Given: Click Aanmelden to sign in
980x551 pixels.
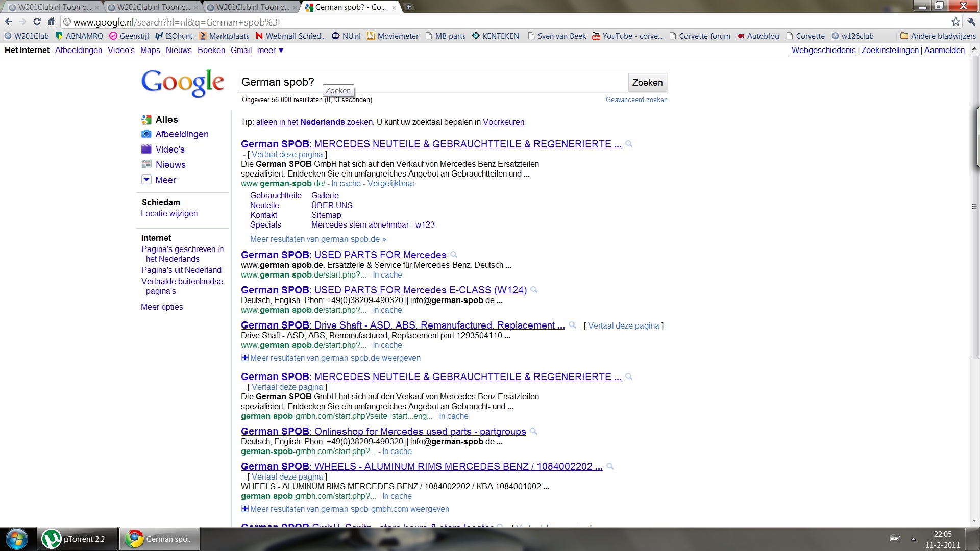Looking at the screenshot, I should pyautogui.click(x=944, y=50).
